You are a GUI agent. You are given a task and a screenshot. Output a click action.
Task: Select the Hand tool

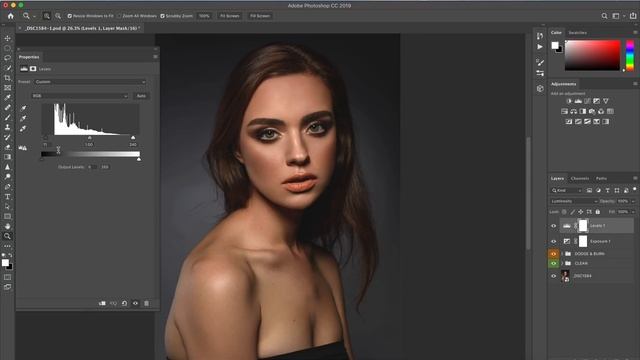(x=7, y=226)
